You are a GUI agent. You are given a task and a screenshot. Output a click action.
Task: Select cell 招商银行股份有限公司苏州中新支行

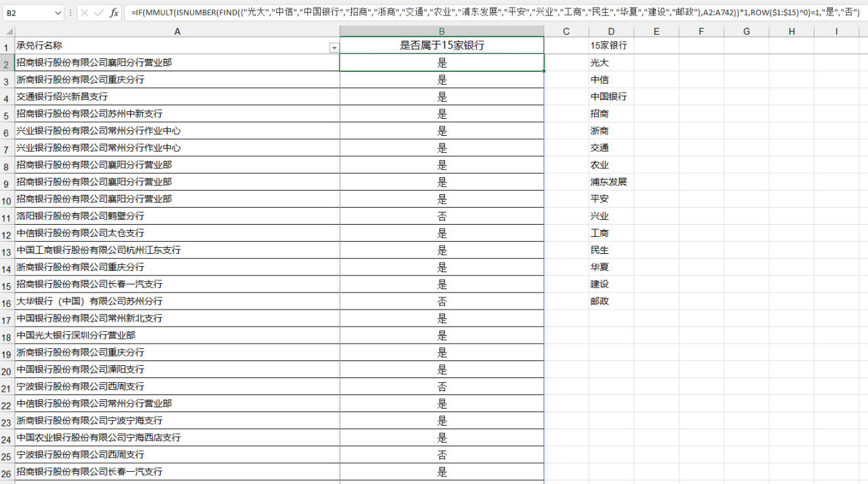[x=177, y=113]
